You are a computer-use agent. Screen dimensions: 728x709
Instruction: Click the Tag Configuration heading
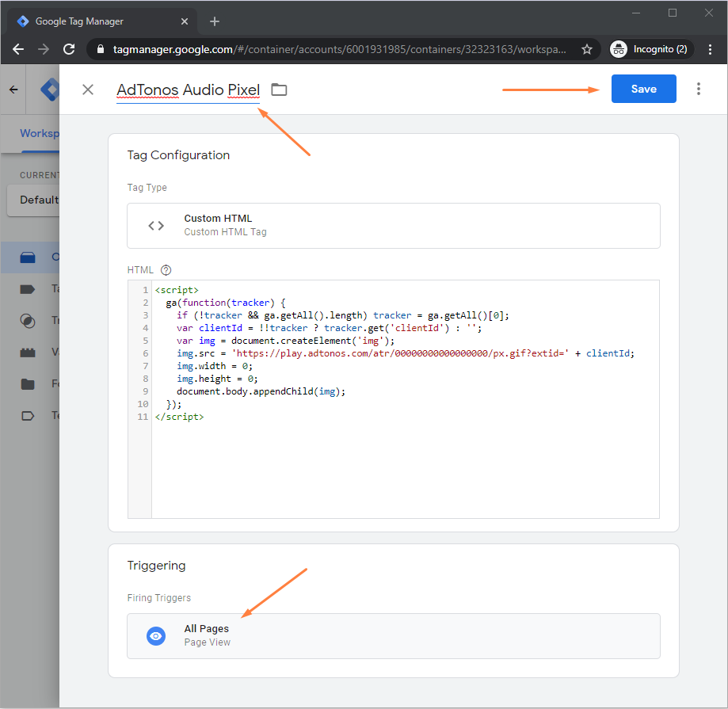coord(178,155)
